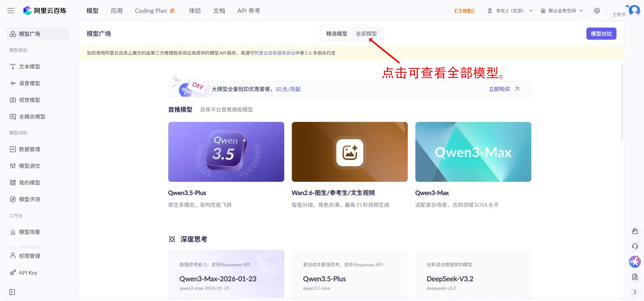Click the 深度思考 section icon

point(172,239)
